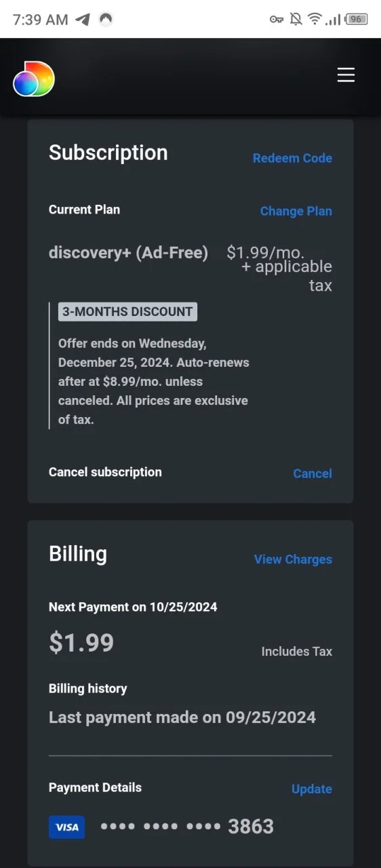This screenshot has width=381, height=868.
Task: Tap the masked card number ending 3863
Action: (x=187, y=827)
